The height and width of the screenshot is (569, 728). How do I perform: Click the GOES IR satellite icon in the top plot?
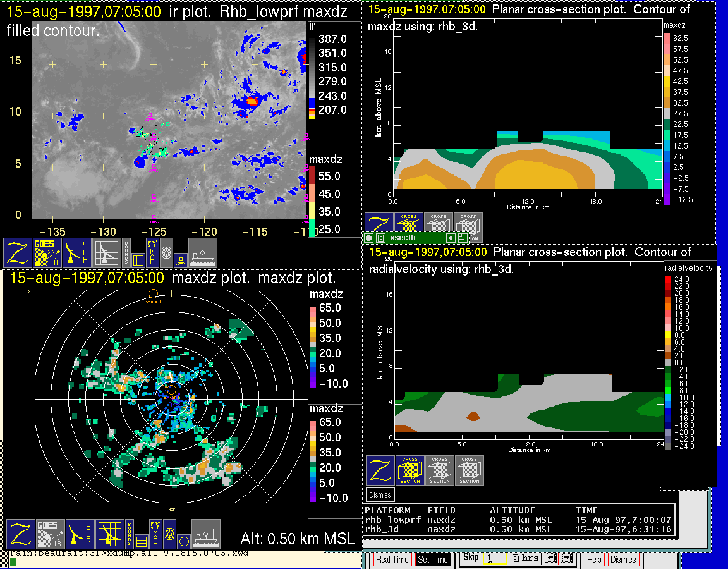[x=47, y=252]
